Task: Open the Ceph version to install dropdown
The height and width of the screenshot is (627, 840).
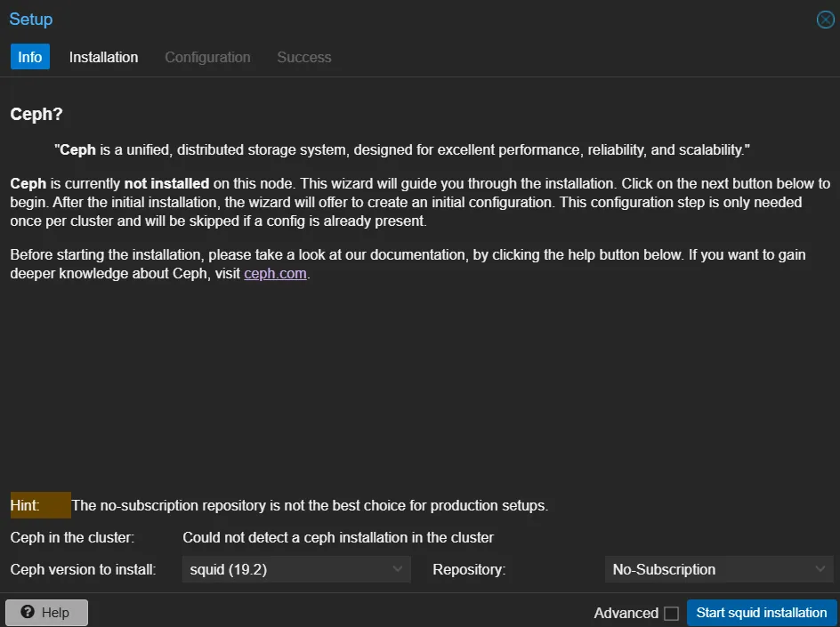Action: point(296,569)
